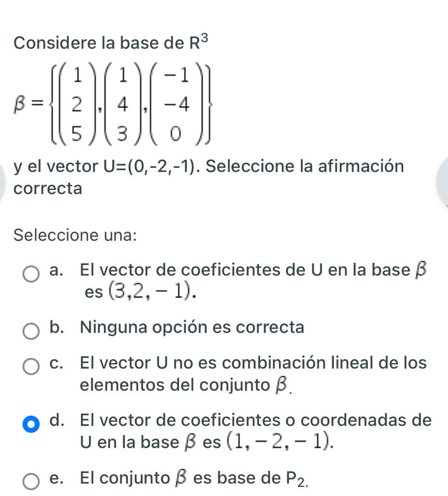448x496 pixels.
Task: Select radio button for option c
Action: tap(33, 367)
